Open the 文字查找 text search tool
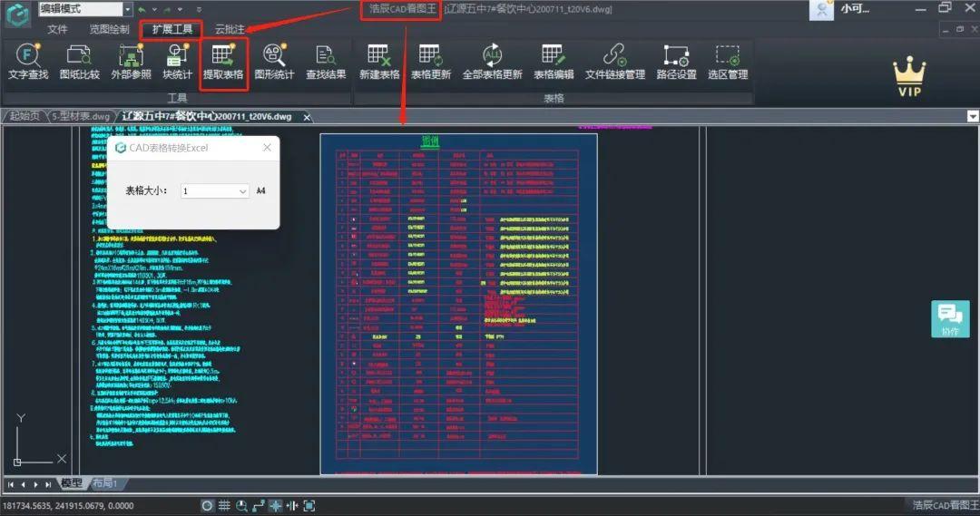 tap(28, 62)
